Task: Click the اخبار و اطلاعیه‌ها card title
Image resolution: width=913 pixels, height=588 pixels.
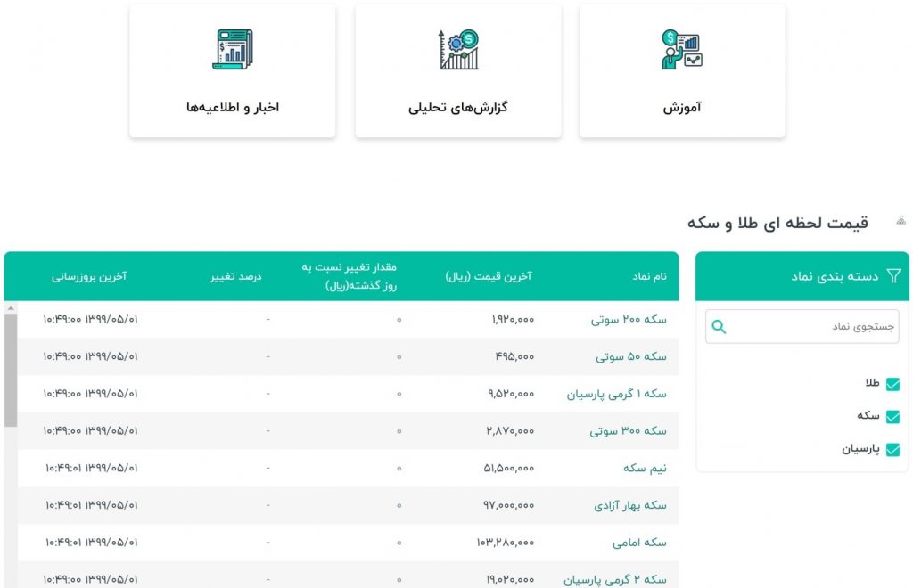Action: pyautogui.click(x=233, y=108)
